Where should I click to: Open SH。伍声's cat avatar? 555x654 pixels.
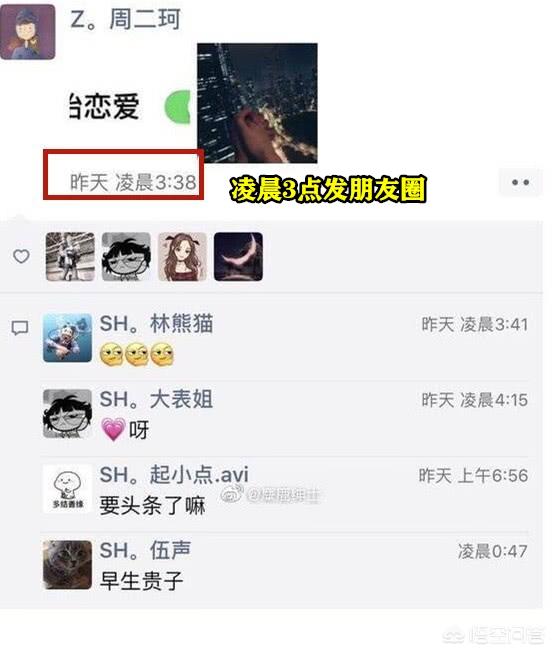coord(68,565)
